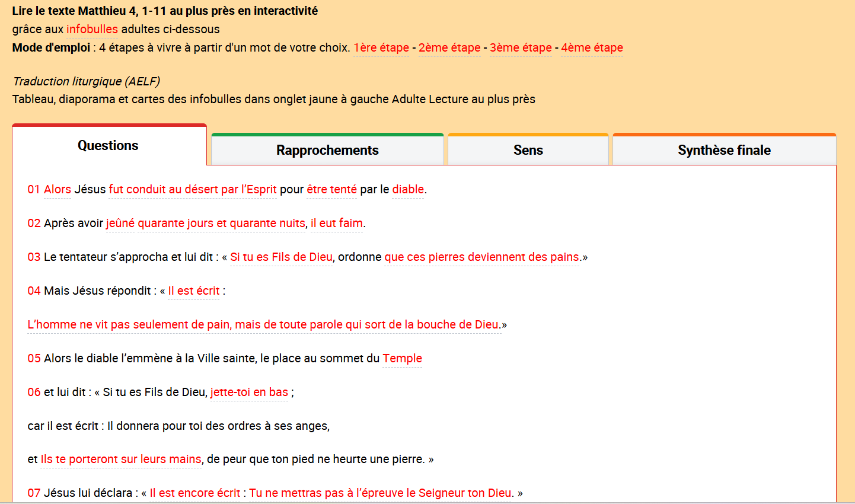Click Il est écrit in verse 04
The width and height of the screenshot is (855, 504).
[x=193, y=291]
